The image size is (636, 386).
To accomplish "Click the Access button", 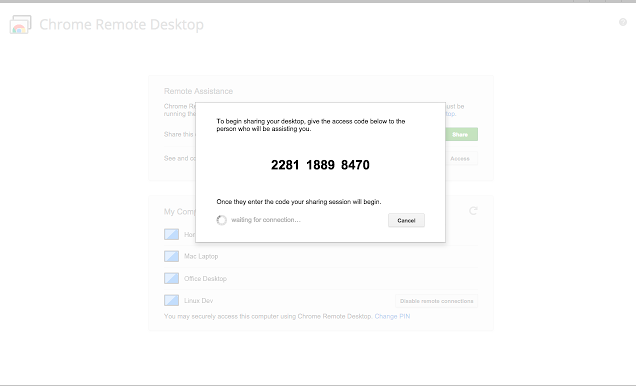I will pos(461,159).
